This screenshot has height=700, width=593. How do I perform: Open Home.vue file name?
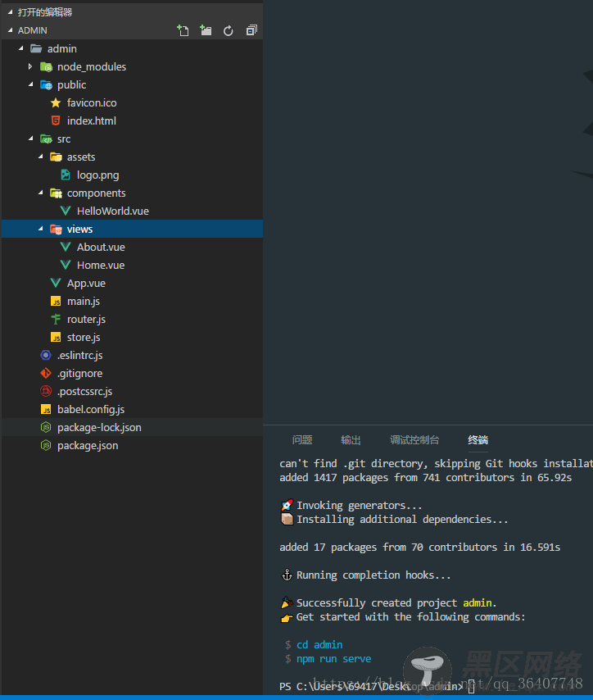coord(101,266)
